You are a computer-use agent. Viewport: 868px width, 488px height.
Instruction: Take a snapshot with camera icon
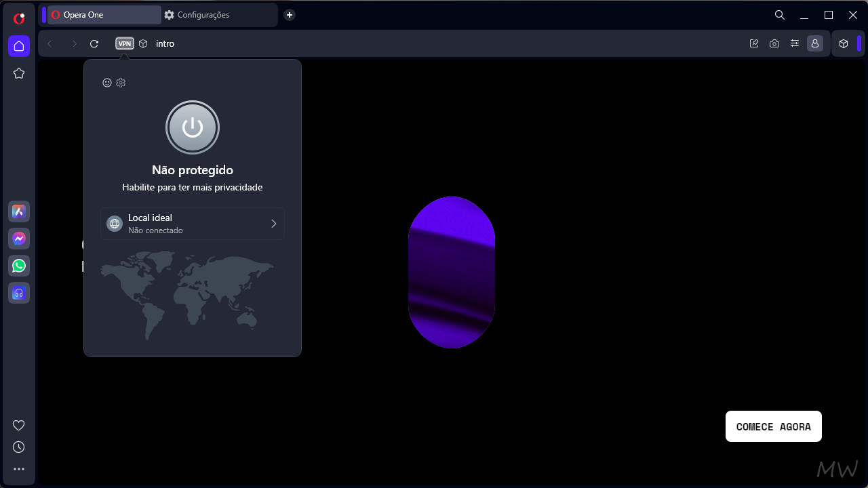click(x=774, y=43)
